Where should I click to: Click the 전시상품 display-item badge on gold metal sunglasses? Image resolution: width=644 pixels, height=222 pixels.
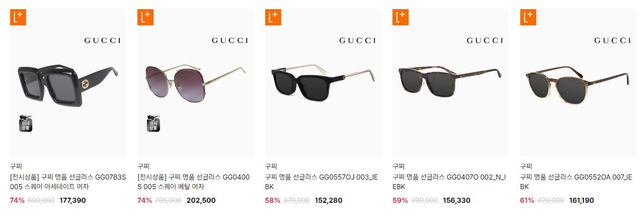153,124
